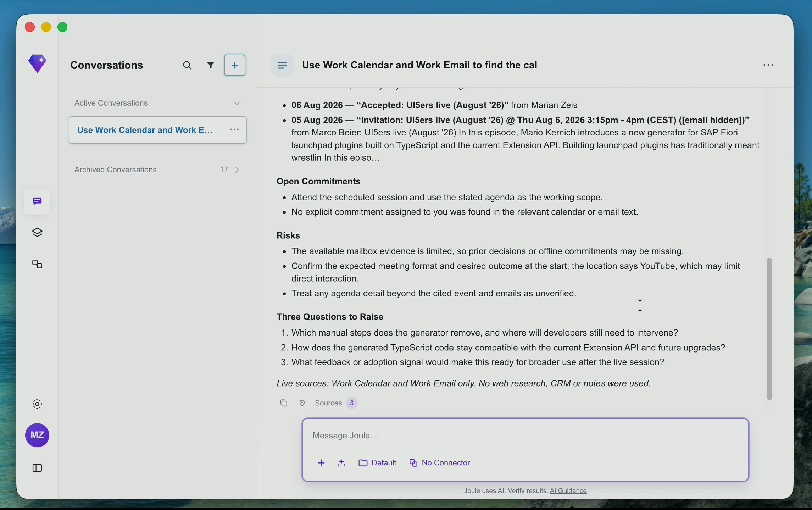Toggle the sidebar panel collapse icon
Screen dimensions: 812x510
tap(37, 468)
